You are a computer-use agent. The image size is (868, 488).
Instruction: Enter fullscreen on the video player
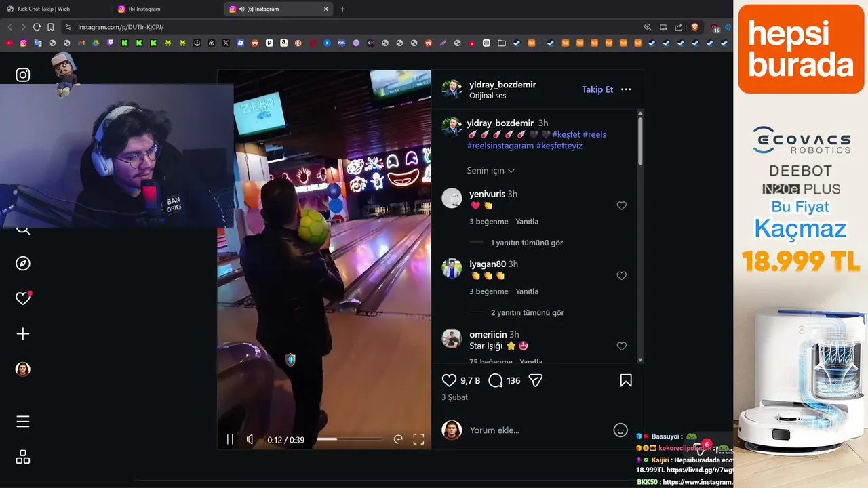[x=418, y=439]
